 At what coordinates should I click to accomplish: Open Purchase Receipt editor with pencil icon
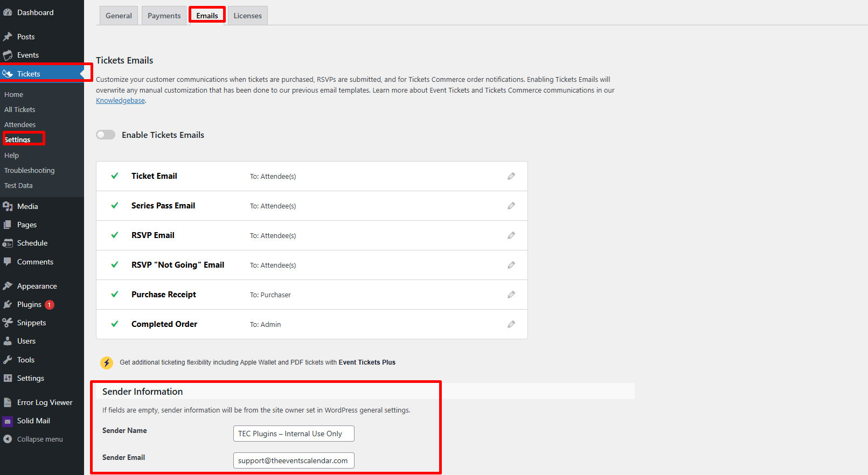(511, 295)
